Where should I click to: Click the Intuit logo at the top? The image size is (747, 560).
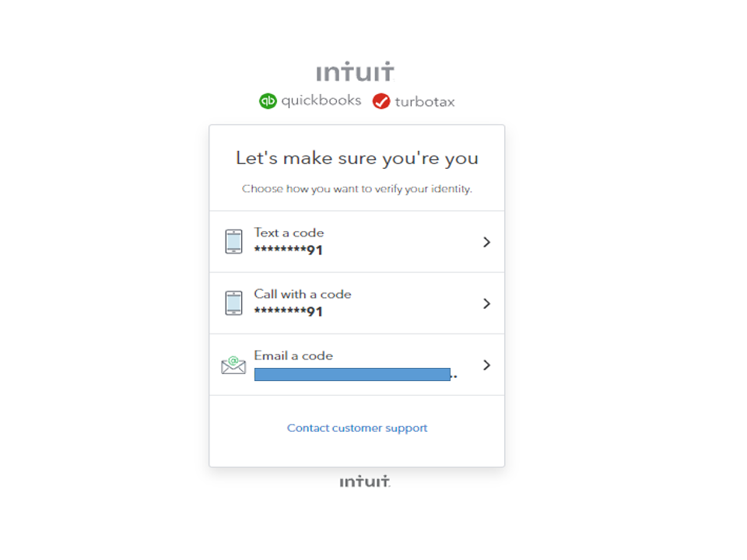pos(356,72)
